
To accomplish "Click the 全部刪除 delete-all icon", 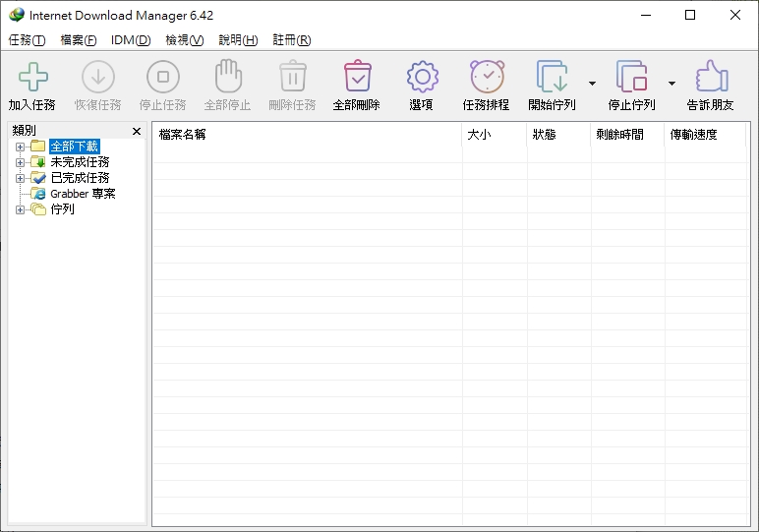I will pos(356,78).
